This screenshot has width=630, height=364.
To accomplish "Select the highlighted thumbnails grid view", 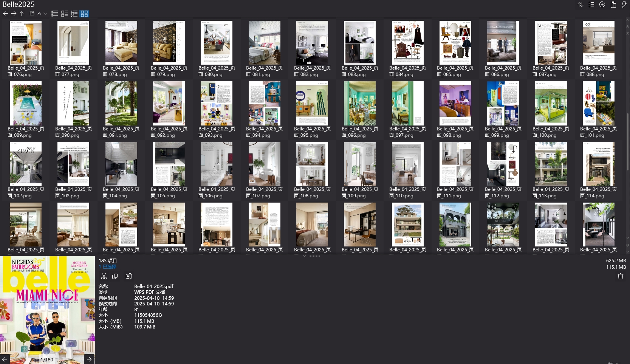I will [84, 14].
